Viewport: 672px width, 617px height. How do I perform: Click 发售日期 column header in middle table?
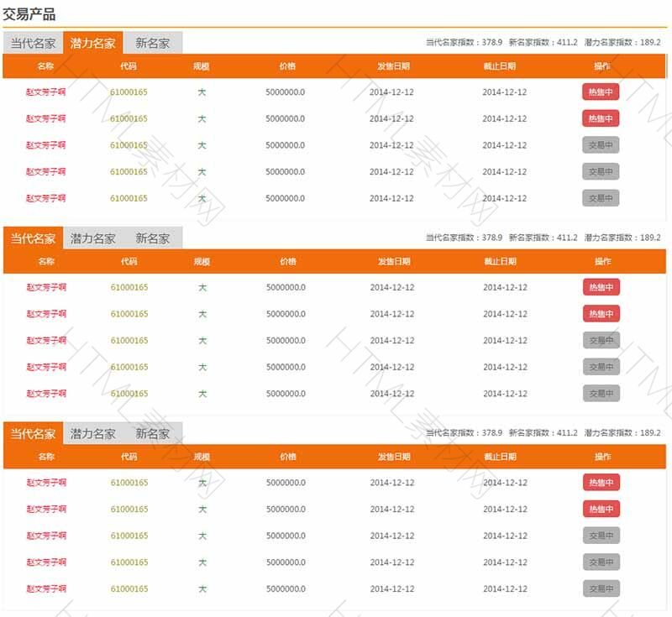click(393, 262)
